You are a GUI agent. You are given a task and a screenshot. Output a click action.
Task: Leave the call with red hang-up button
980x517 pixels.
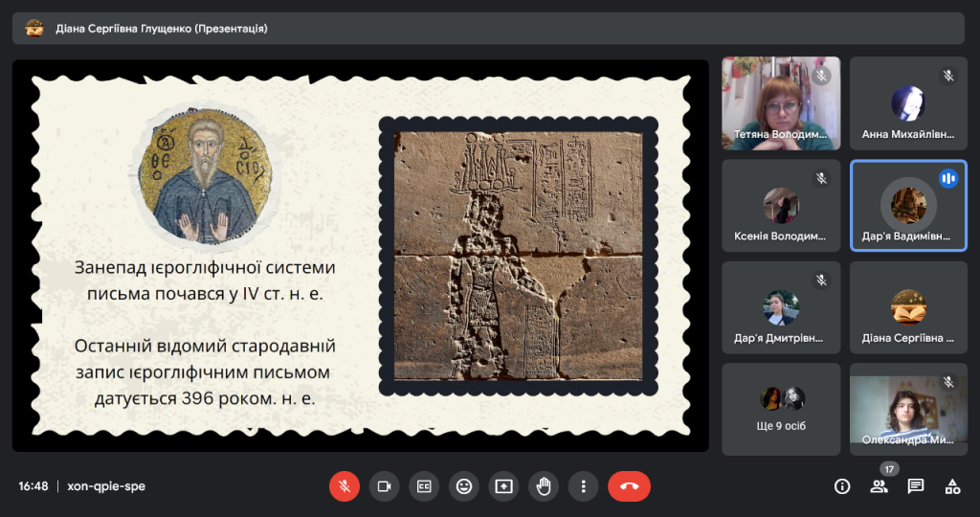[630, 486]
